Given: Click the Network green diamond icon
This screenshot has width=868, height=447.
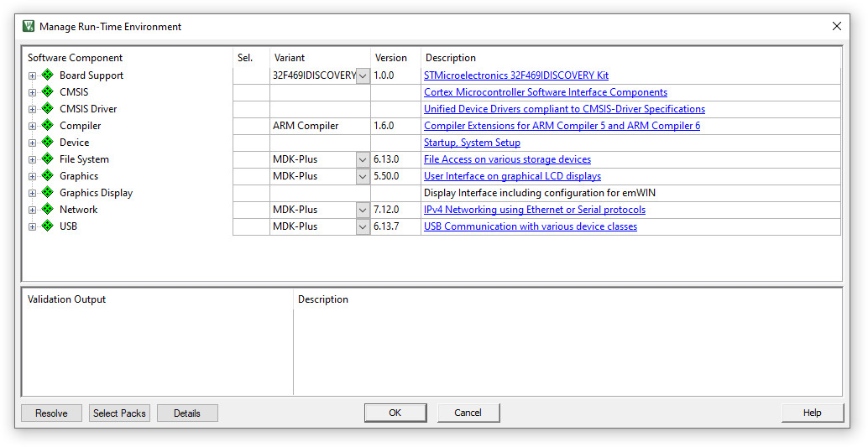Looking at the screenshot, I should coord(48,210).
